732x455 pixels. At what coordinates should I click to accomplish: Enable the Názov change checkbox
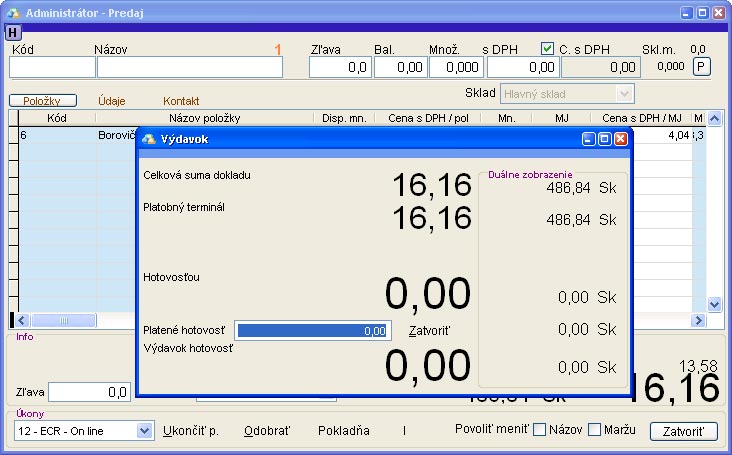(540, 430)
